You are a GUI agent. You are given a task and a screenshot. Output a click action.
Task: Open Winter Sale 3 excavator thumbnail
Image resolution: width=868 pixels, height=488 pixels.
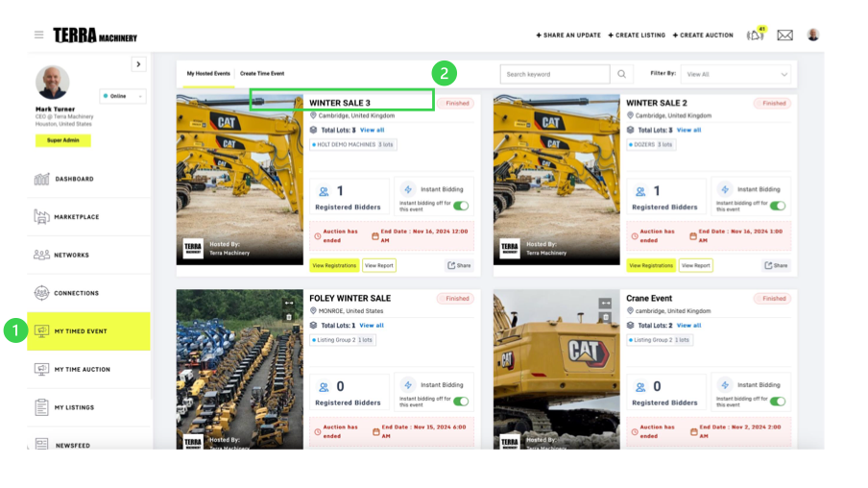click(x=240, y=180)
